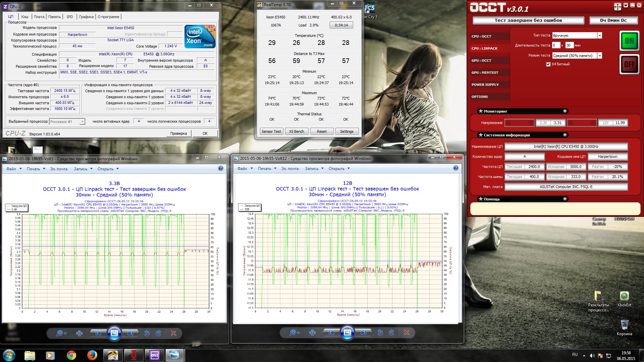Open help icon in Volt3 photo viewer
Viewport: 644px width, 362px height.
point(221,169)
